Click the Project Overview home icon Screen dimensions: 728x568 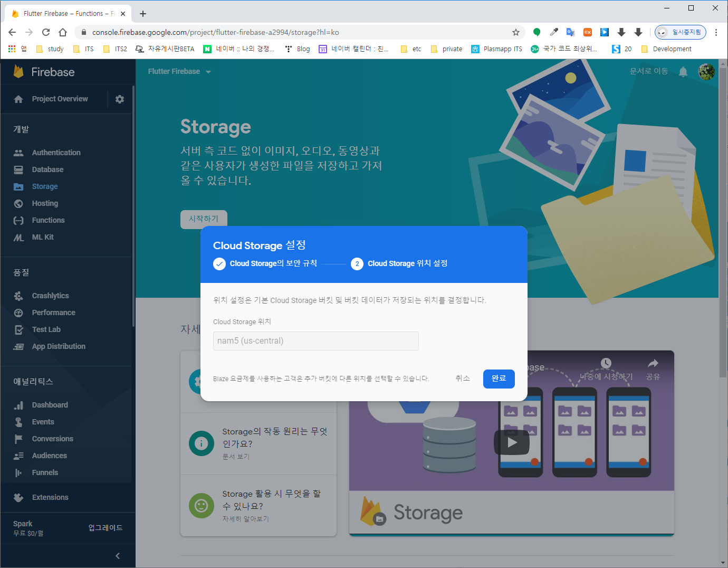click(x=18, y=99)
